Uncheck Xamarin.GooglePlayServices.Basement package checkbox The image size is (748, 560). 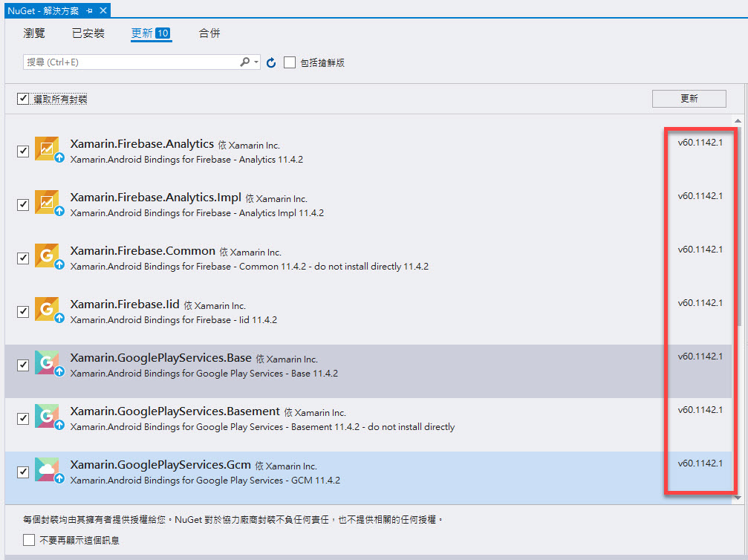point(23,418)
